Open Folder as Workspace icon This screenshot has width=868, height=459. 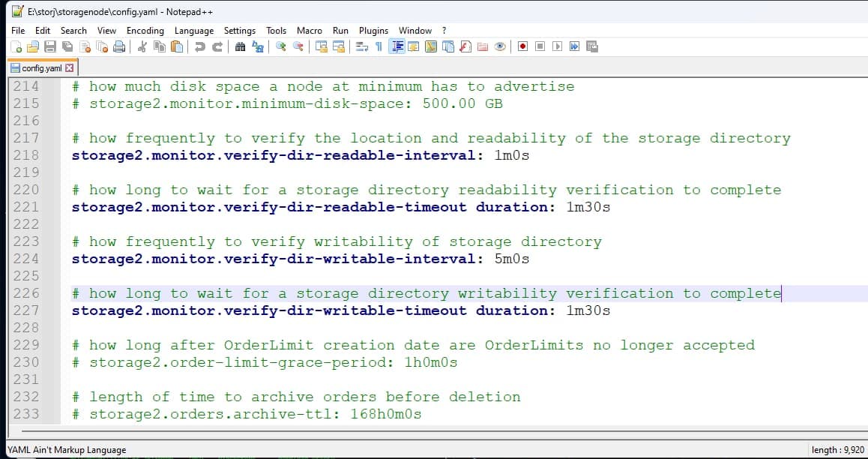pyautogui.click(x=482, y=47)
